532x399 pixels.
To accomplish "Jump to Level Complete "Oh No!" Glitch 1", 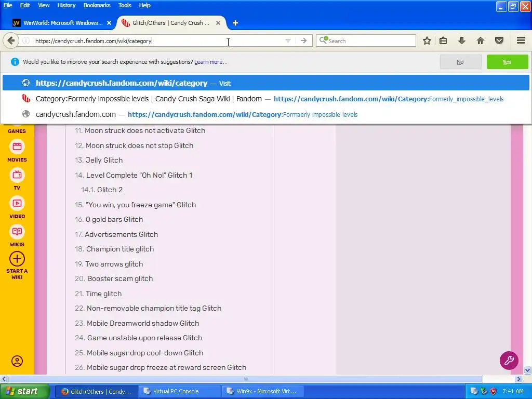I will click(134, 175).
